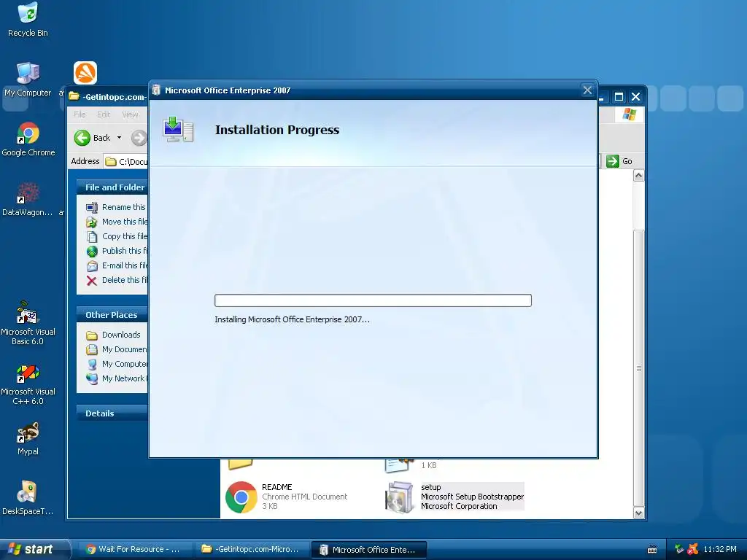Click the Explorer address bar field
The image size is (747, 560).
coord(126,161)
